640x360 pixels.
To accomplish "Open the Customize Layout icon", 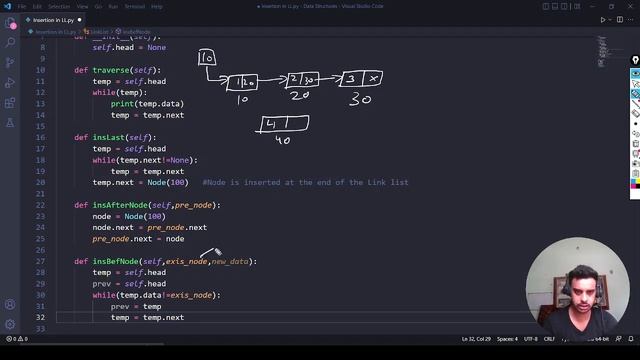I will pos(577,6).
